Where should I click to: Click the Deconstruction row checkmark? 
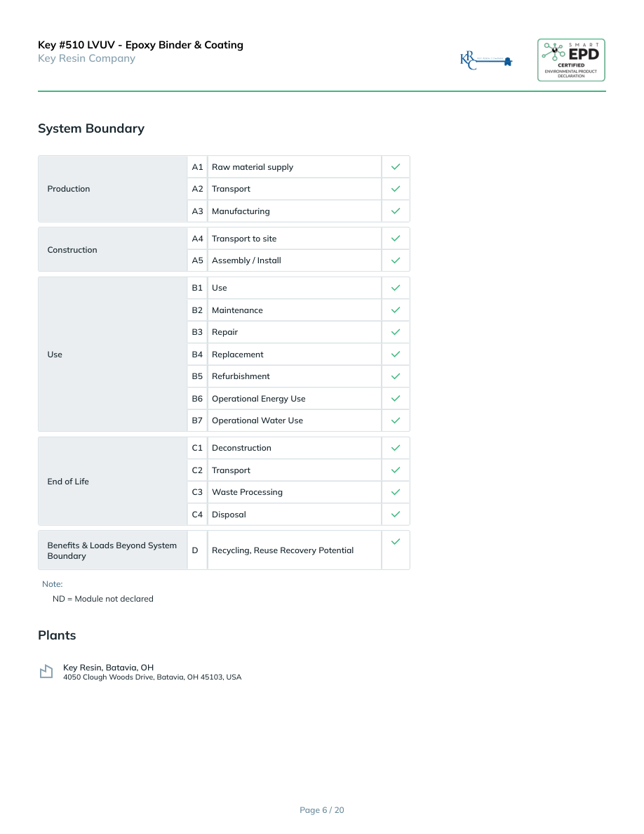[x=396, y=448]
